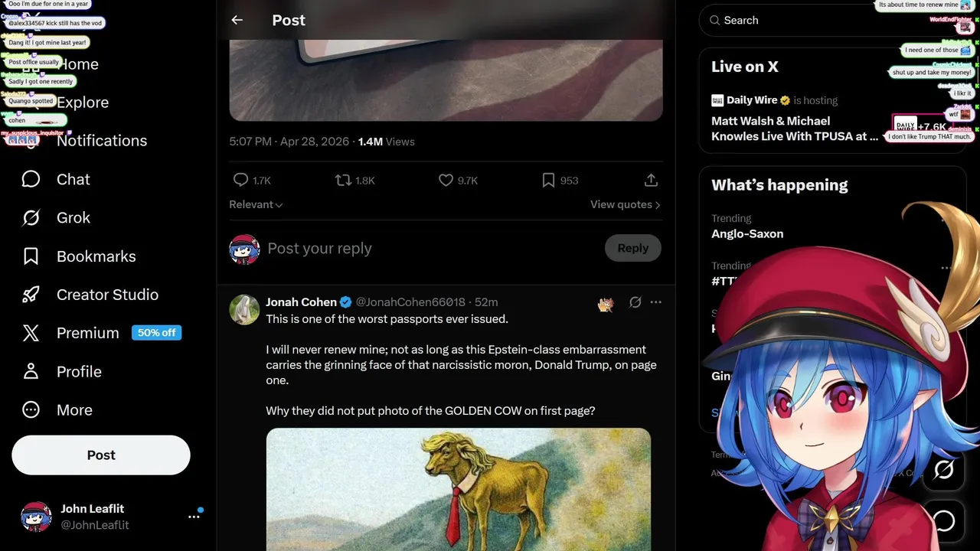Like the post with the heart icon

(x=446, y=180)
